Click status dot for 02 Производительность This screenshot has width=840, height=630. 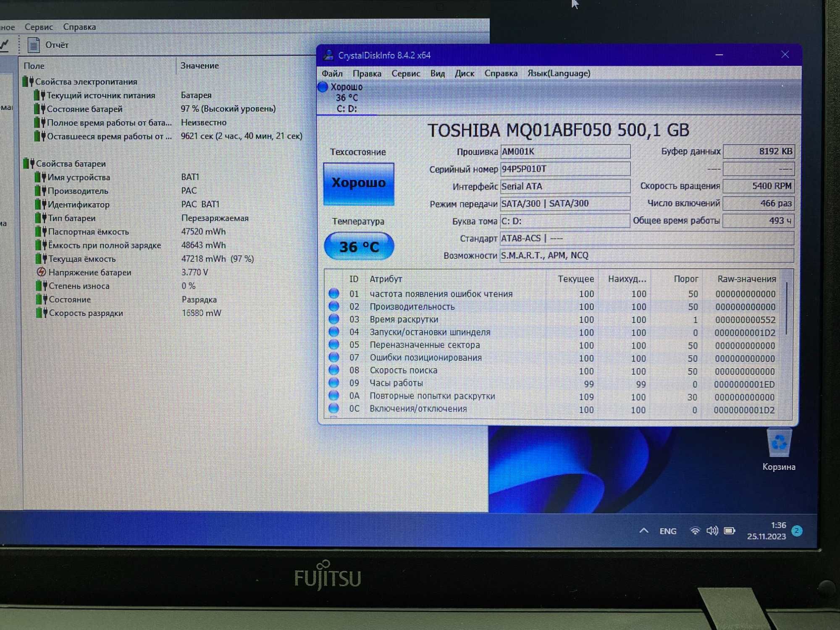pyautogui.click(x=334, y=306)
